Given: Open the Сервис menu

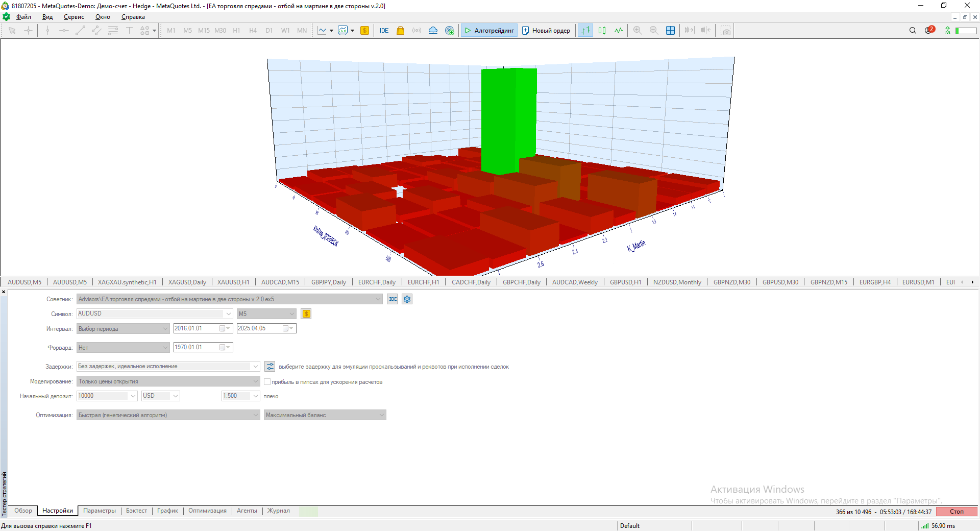Looking at the screenshot, I should tap(74, 17).
